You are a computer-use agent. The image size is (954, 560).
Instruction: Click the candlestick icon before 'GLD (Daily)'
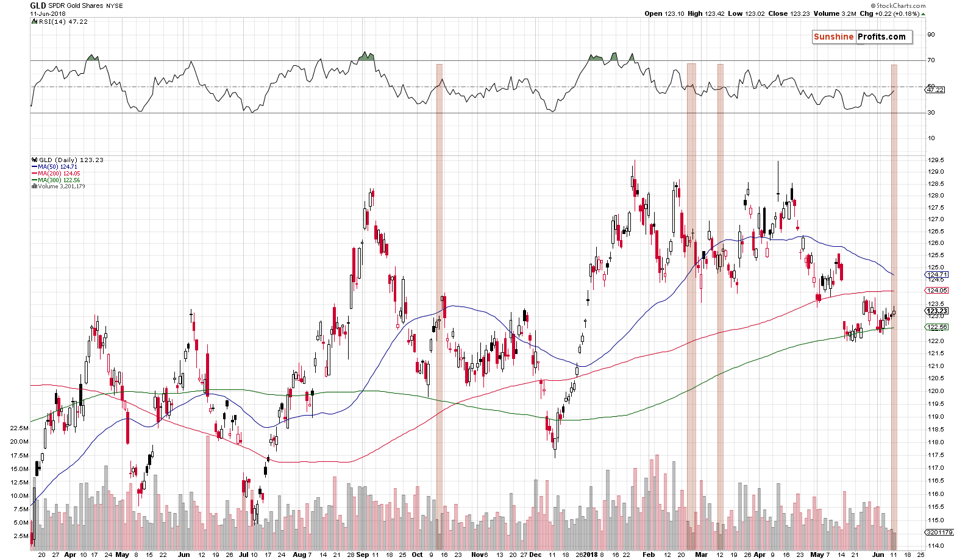pos(34,160)
